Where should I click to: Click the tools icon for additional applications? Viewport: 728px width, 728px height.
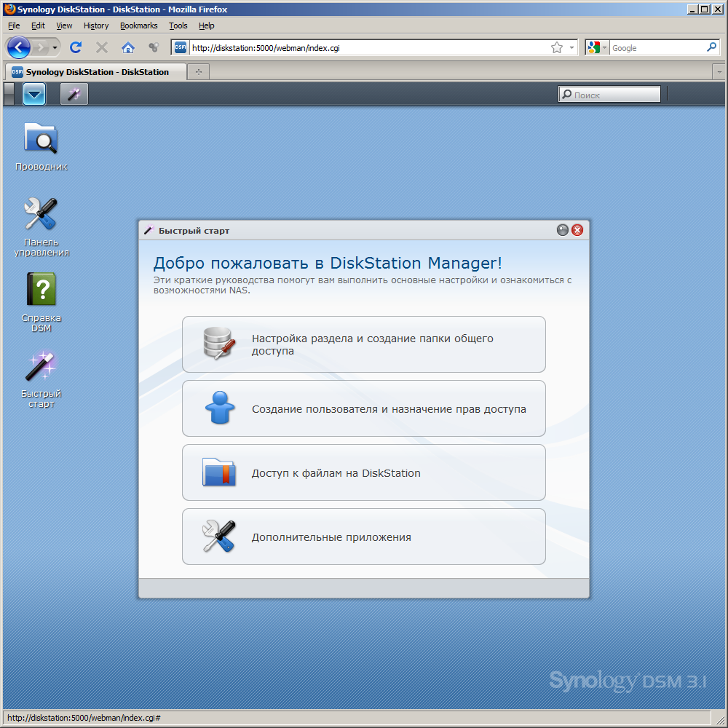[218, 537]
